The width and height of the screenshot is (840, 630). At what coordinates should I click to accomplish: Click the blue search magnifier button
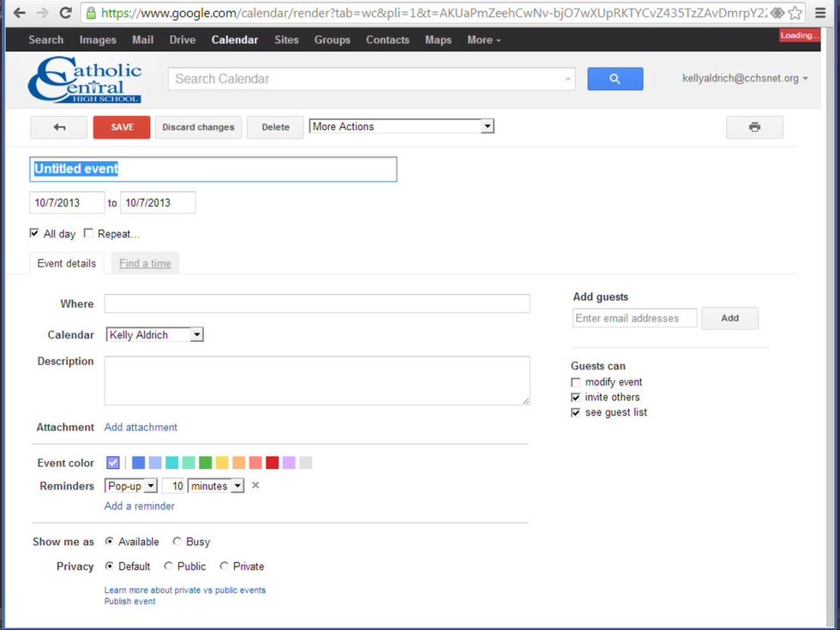[x=615, y=79]
